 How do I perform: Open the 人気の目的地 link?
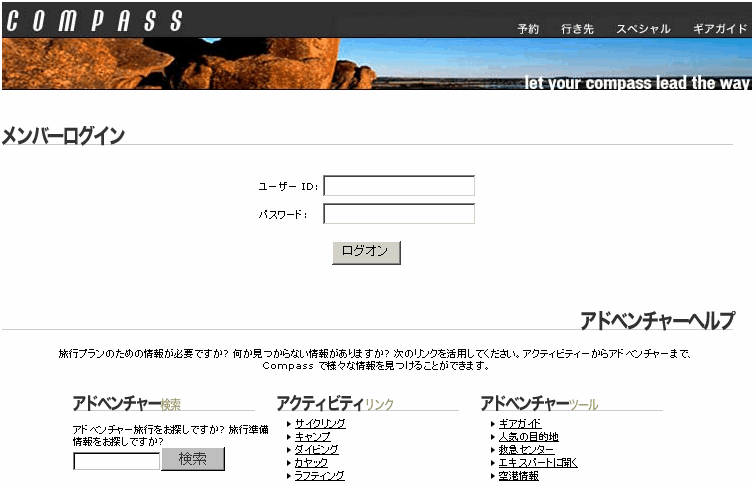pos(528,436)
